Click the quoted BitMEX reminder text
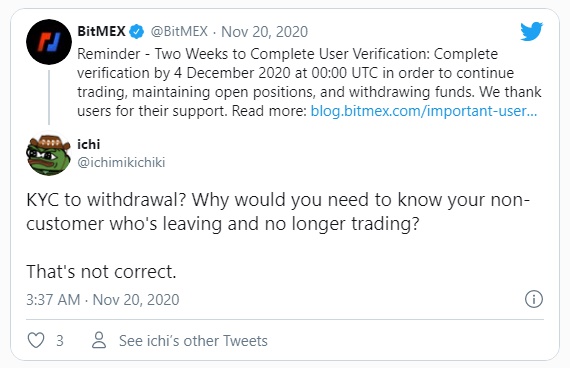Image resolution: width=570 pixels, height=368 pixels. (309, 82)
